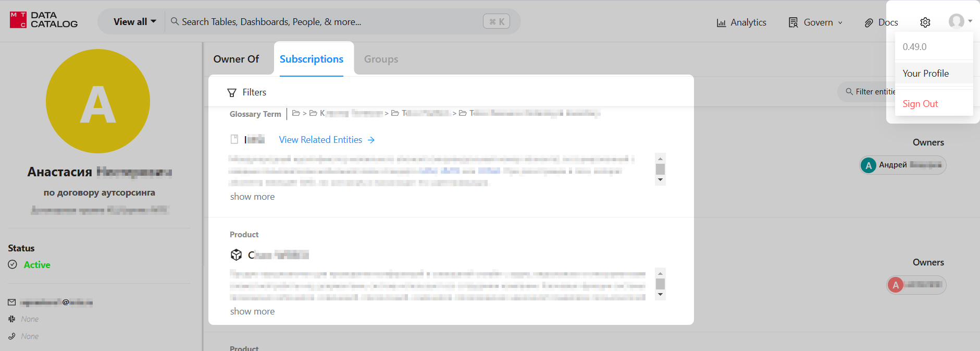The image size is (980, 351).
Task: Focus the Search Tables, Dashboards search field
Action: [x=328, y=22]
